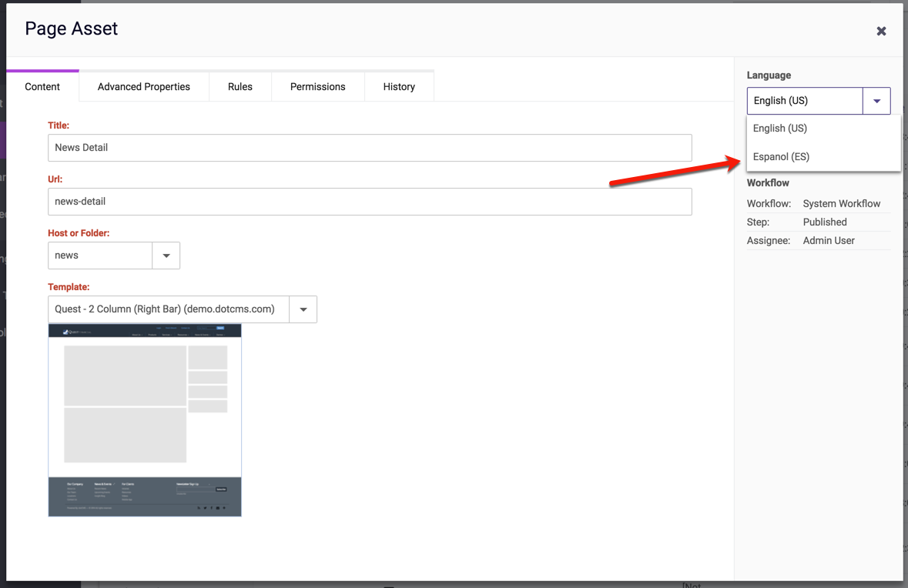Click the Host or Folder text box
Image resolution: width=908 pixels, height=588 pixels.
coord(100,256)
